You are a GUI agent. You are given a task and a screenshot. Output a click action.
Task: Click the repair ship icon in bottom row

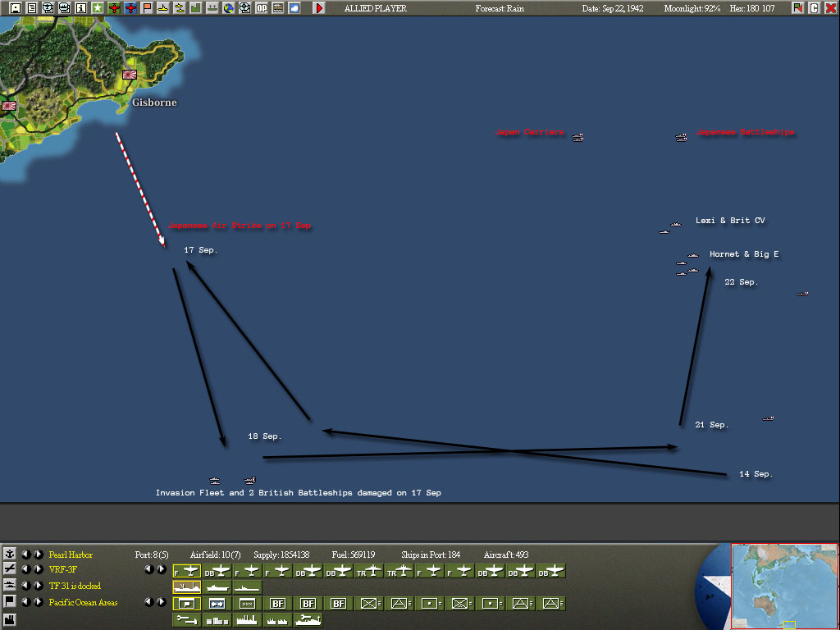coord(308,620)
